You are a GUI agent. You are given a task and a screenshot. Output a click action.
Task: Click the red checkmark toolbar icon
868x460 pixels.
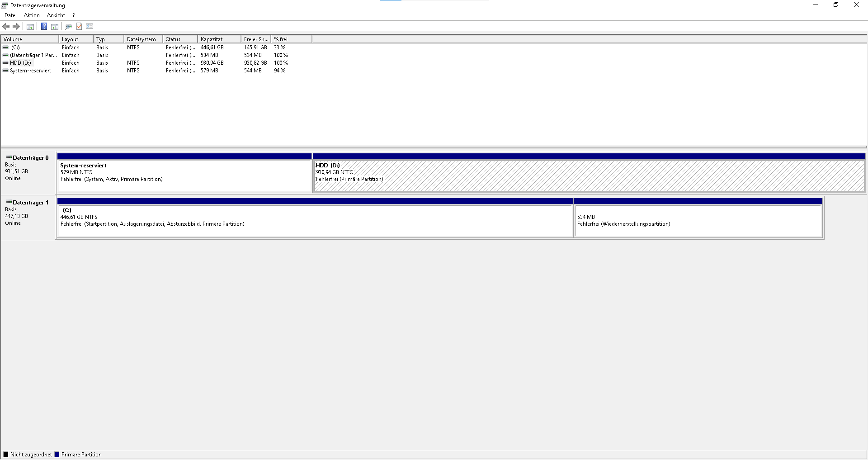click(79, 26)
